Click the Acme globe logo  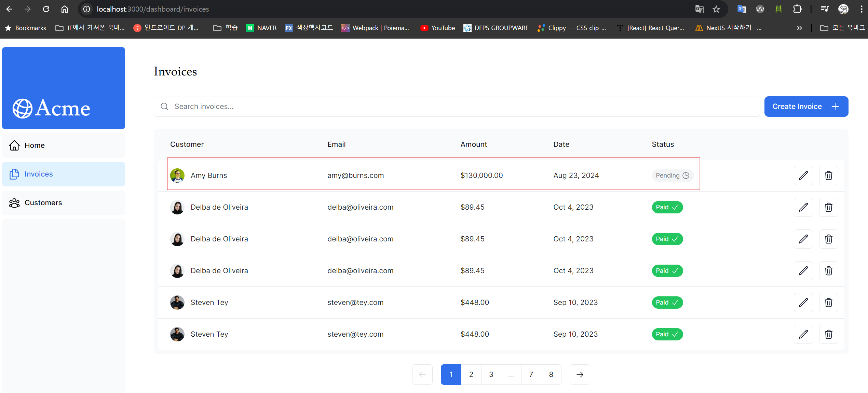(23, 109)
